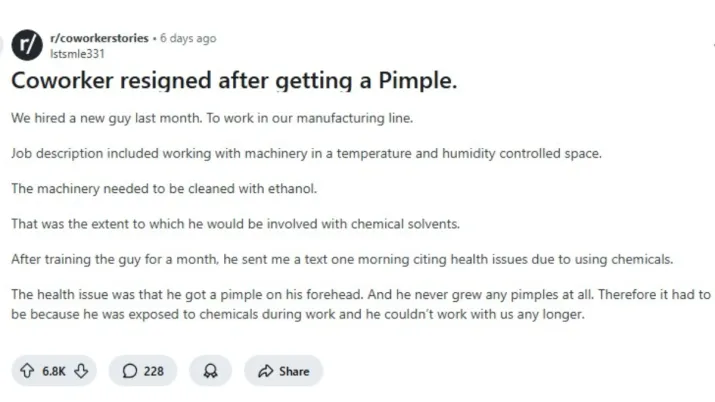Click the 228 comments count
Viewport: 715px width, 402px height.
153,371
